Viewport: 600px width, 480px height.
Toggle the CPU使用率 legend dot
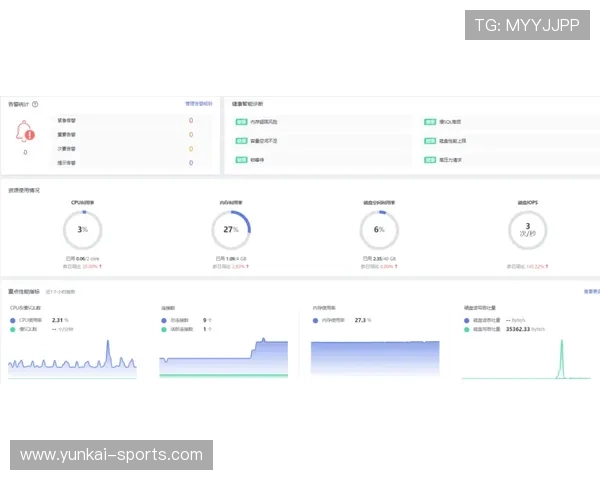click(x=13, y=320)
